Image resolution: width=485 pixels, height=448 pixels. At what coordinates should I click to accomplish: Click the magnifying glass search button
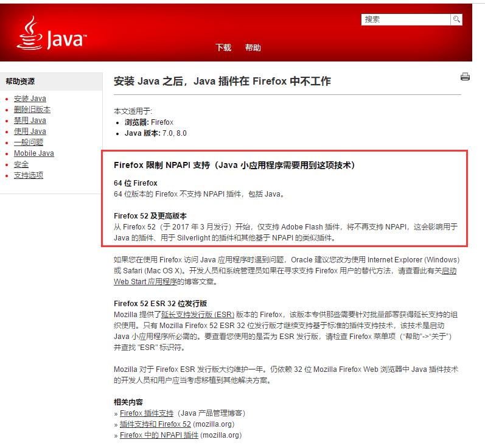(456, 19)
